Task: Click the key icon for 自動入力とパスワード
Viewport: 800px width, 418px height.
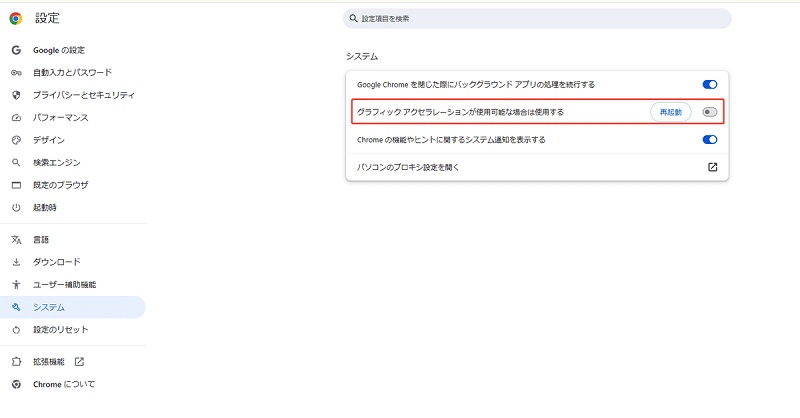Action: click(16, 73)
